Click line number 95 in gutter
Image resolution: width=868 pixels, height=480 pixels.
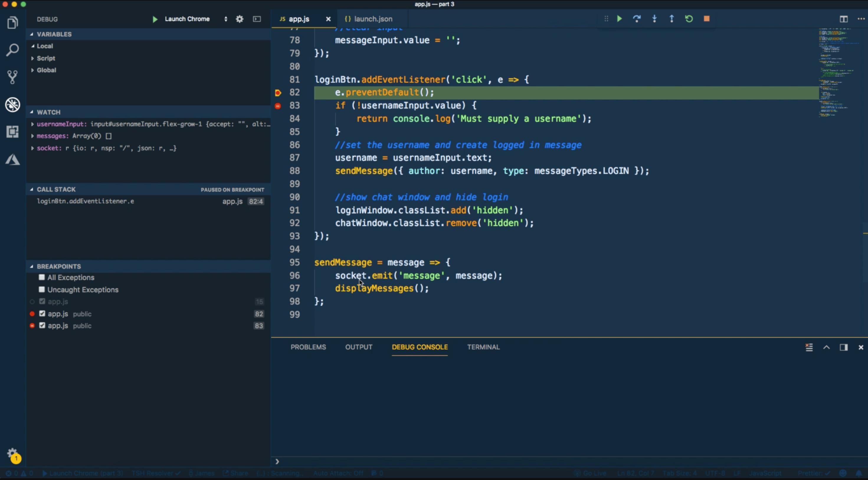click(294, 262)
